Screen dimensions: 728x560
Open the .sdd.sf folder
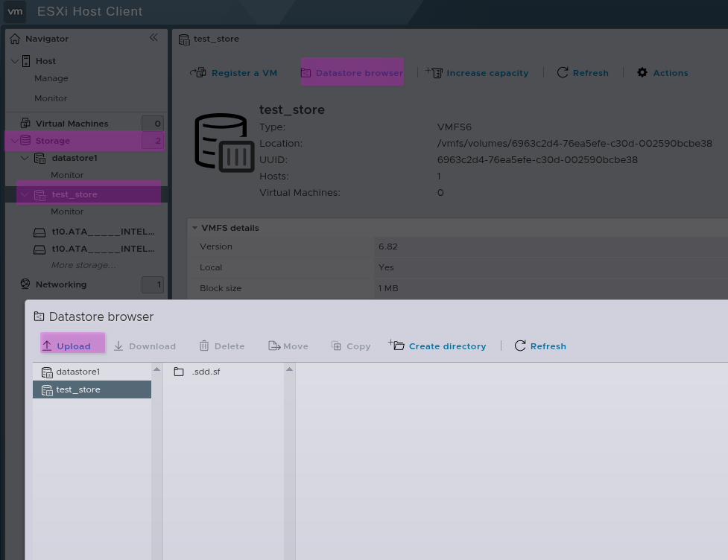pos(205,372)
